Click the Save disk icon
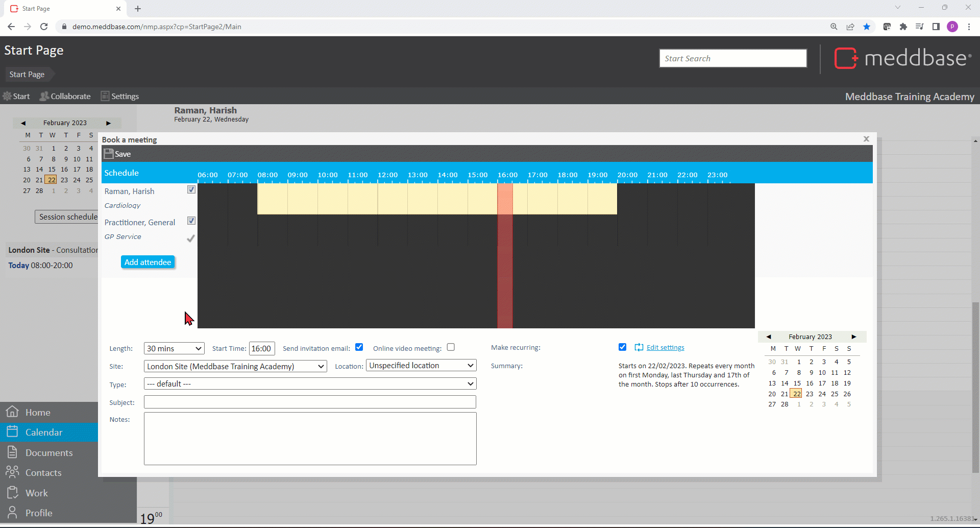Image resolution: width=980 pixels, height=528 pixels. (108, 154)
